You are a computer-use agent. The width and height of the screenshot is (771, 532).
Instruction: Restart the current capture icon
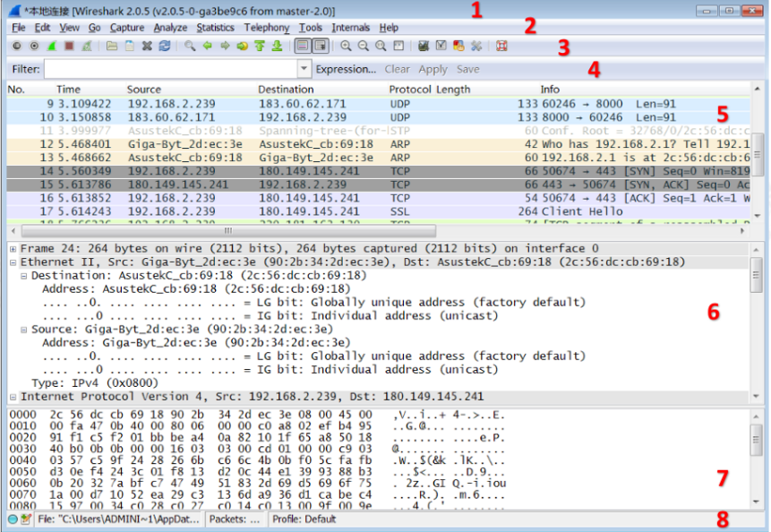[x=87, y=46]
